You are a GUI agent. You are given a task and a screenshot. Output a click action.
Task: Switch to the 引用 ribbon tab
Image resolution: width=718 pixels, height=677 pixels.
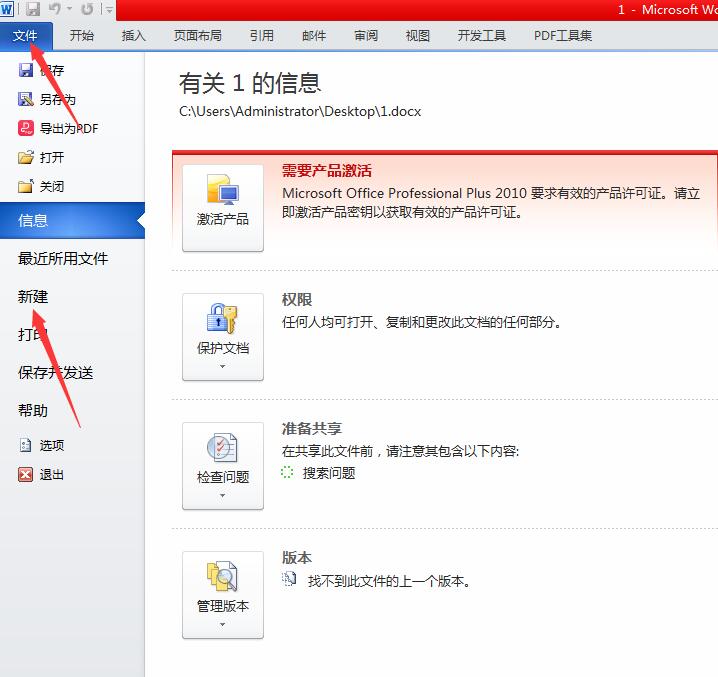coord(261,36)
